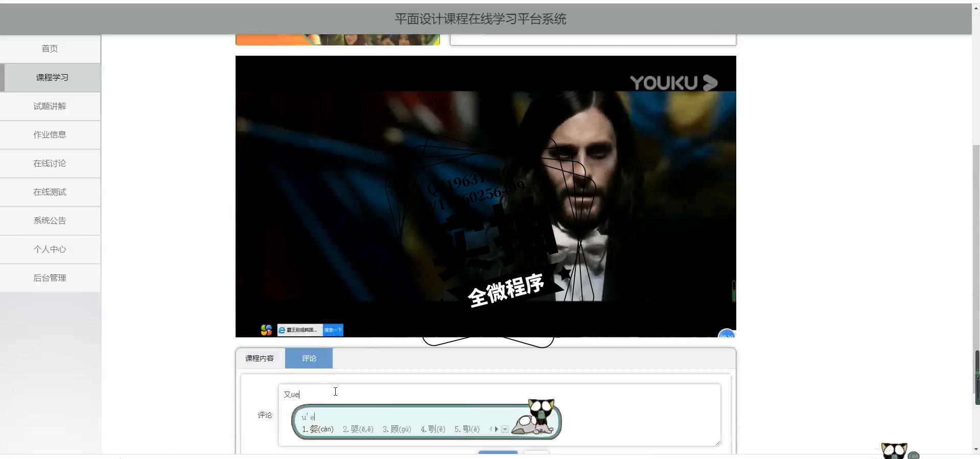Viewport: 980px width, 459px height.
Task: Click the blue 搜索一下 button in video
Action: 333,330
